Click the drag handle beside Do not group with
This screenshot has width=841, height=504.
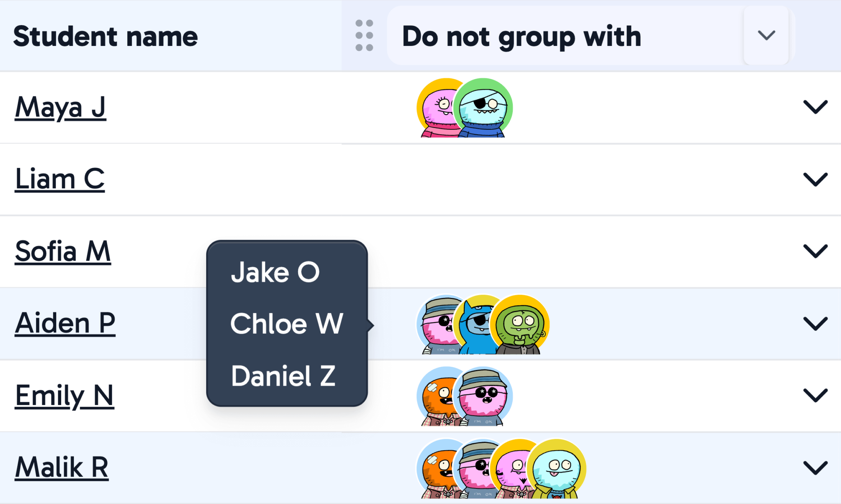coord(365,36)
